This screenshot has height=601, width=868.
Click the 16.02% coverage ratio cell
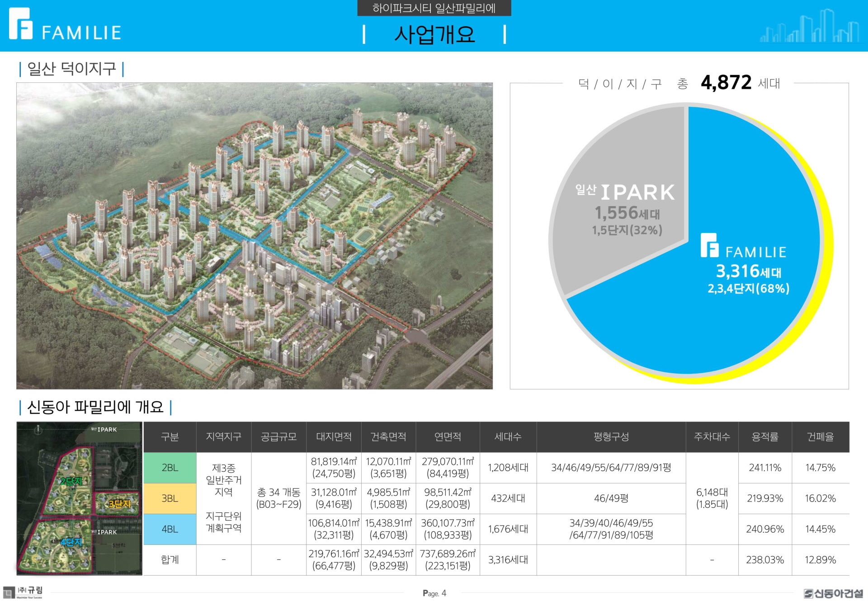[821, 498]
